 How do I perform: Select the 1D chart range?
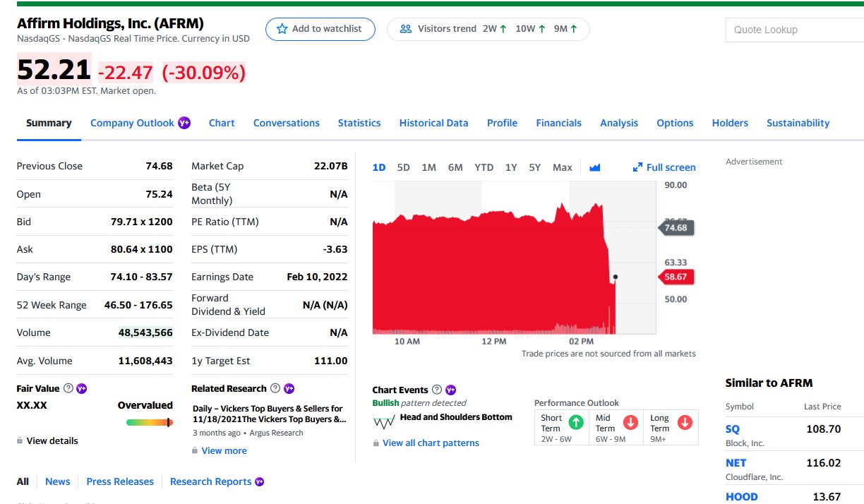click(379, 167)
